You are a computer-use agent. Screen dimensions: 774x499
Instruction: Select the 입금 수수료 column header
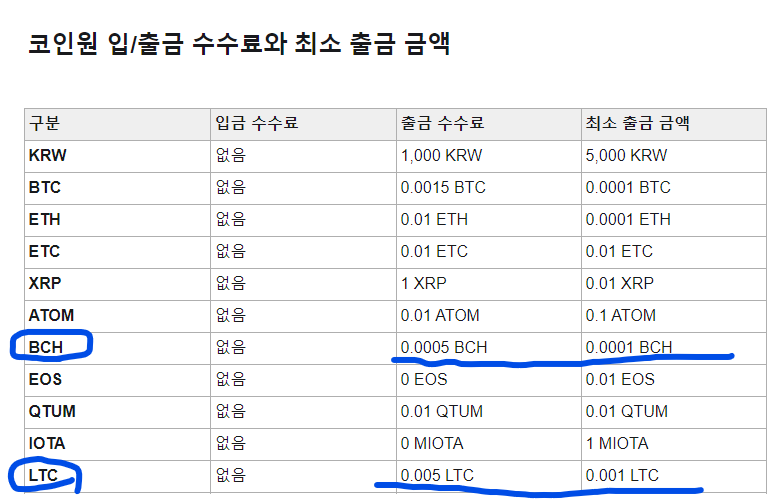tap(303, 124)
